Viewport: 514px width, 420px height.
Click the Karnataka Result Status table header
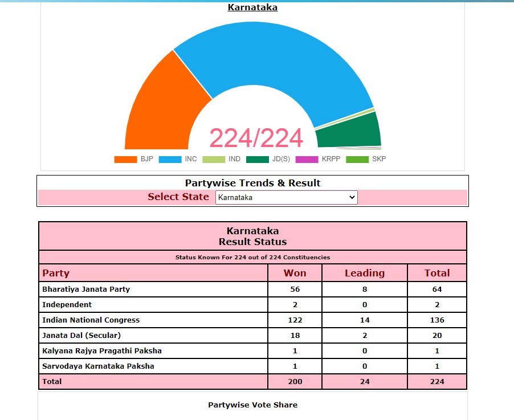point(253,236)
